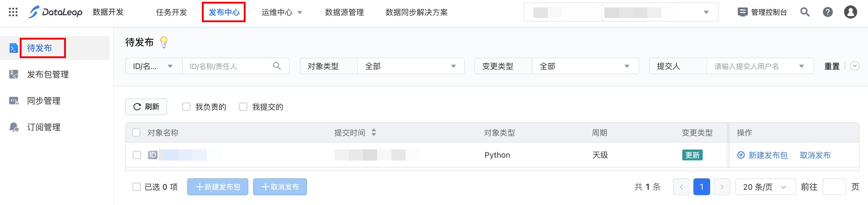This screenshot has width=868, height=205.
Task: Click the lightbulb tip beside 待发布 title
Action: [x=164, y=42]
